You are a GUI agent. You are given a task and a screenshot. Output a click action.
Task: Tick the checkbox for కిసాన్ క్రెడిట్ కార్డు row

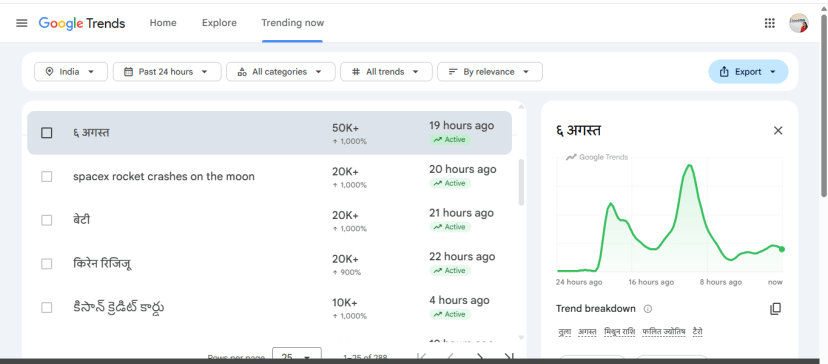coord(46,307)
